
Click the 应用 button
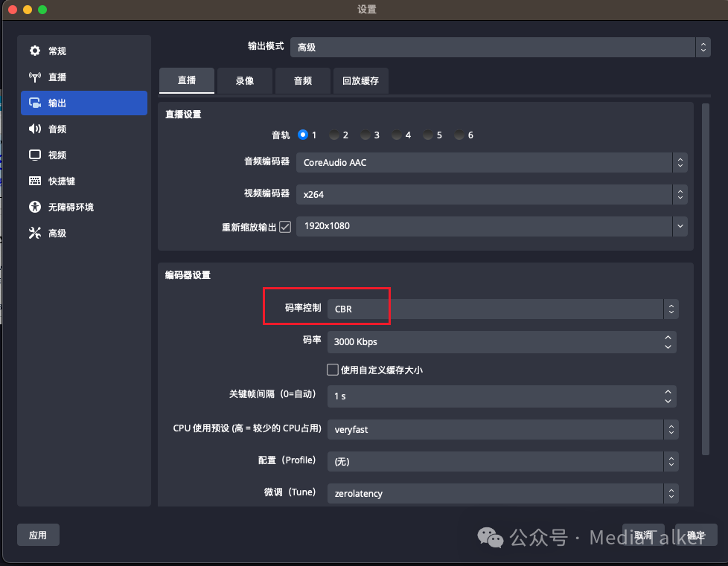coord(38,535)
